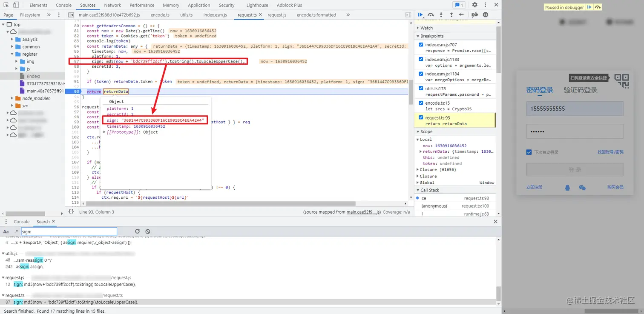Uncheck breakpoint index.esm.js:1183
Viewport: 644px width, 314px height.
[x=421, y=60]
